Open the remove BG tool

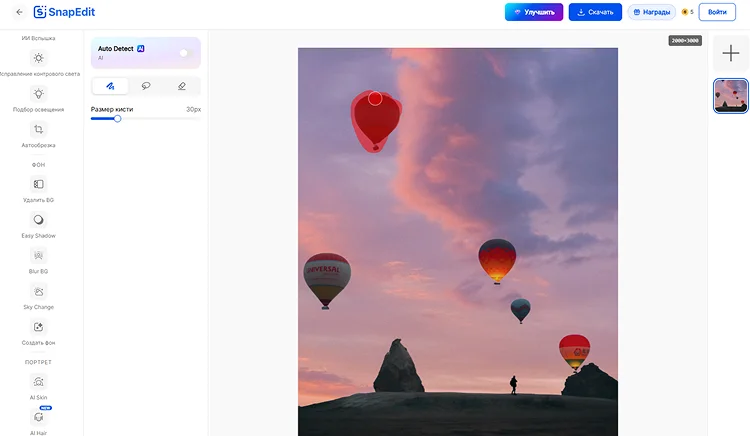[x=38, y=184]
